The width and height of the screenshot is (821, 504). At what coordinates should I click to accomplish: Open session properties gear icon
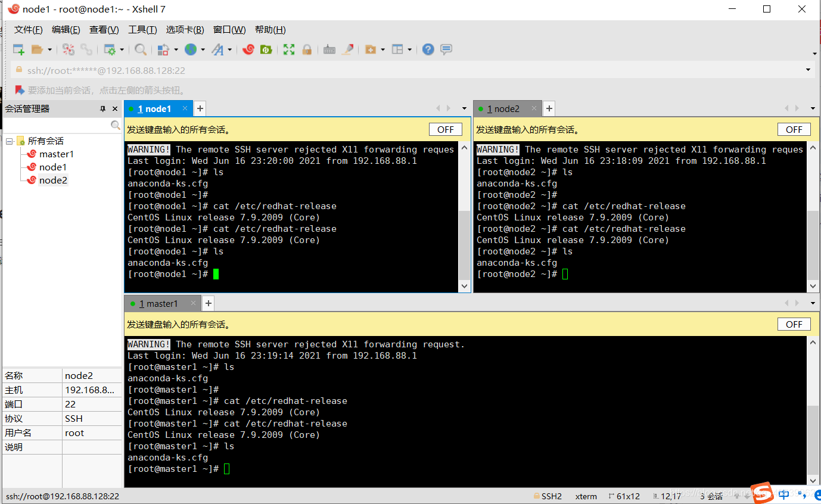[110, 49]
